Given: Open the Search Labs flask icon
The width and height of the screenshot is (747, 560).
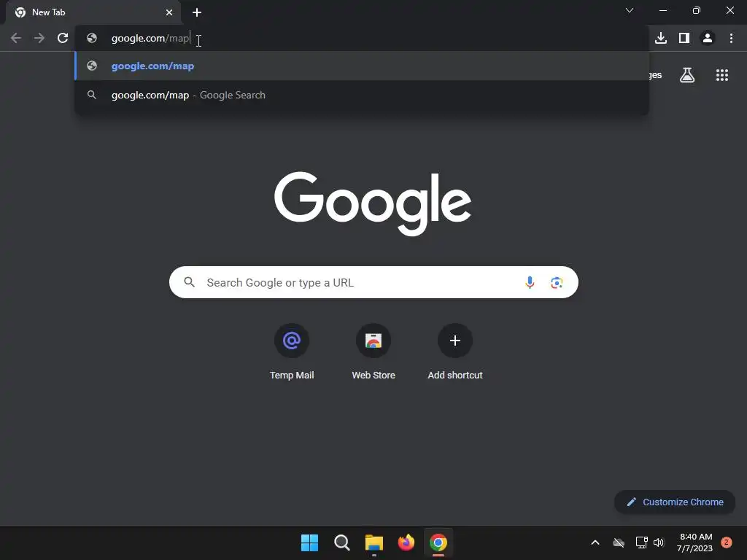Looking at the screenshot, I should tap(687, 75).
